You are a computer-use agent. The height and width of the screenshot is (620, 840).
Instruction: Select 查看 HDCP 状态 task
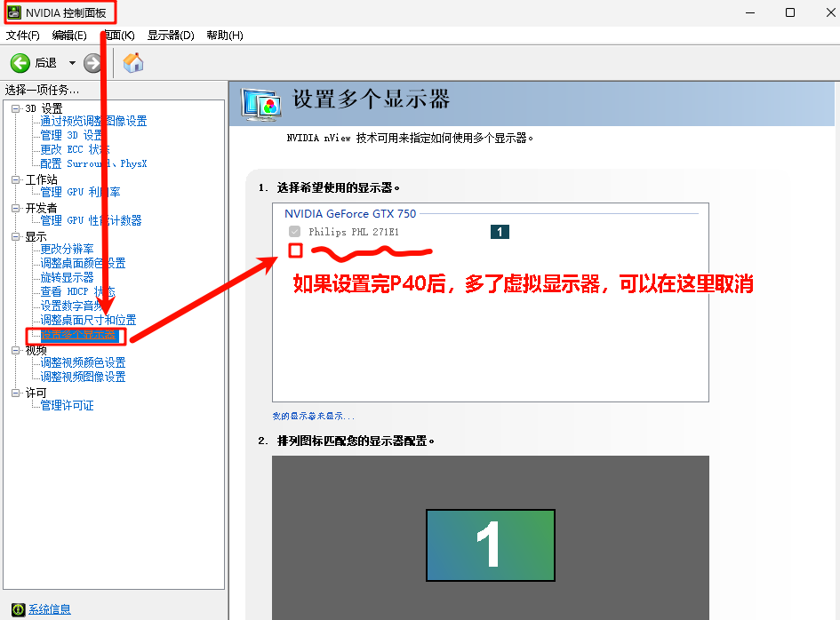tap(77, 291)
